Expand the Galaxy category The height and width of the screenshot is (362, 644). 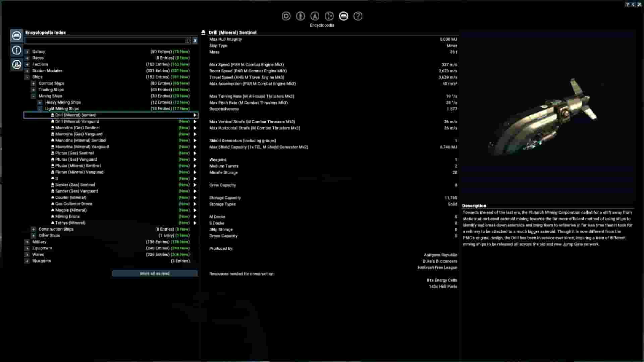27,52
